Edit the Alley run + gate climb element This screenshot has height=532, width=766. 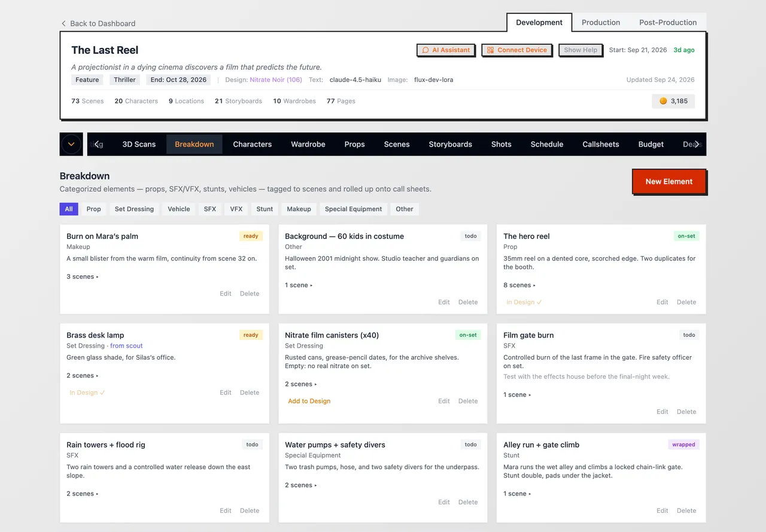[662, 510]
